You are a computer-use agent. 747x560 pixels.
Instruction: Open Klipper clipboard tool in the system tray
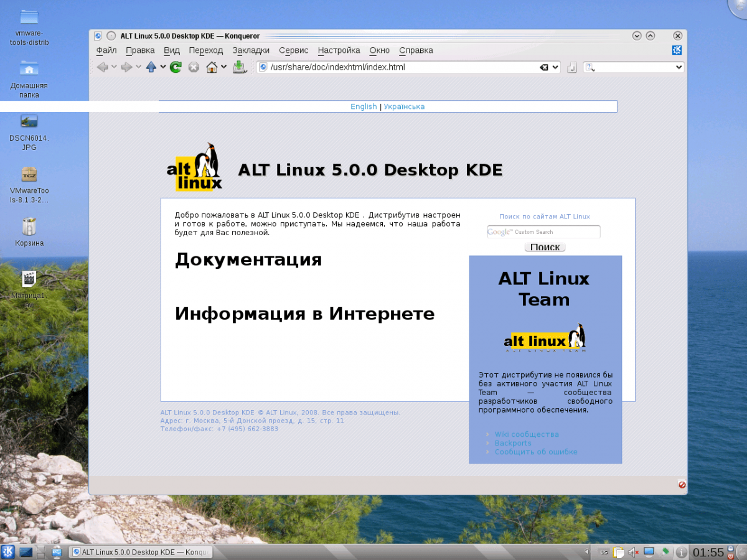618,552
